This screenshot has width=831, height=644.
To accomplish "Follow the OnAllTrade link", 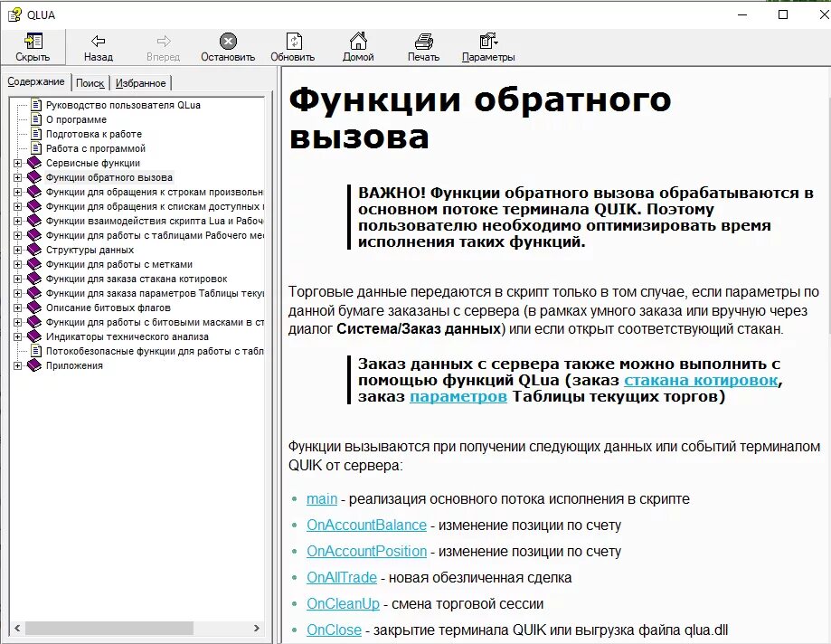I will (341, 578).
